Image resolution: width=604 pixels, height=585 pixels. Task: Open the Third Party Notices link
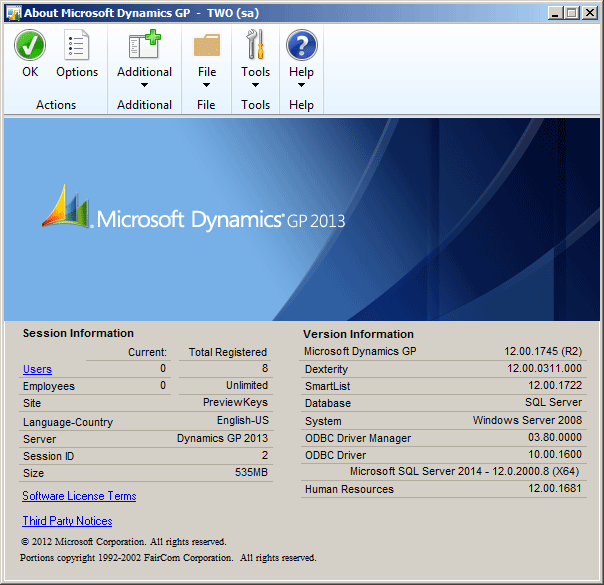pos(67,521)
